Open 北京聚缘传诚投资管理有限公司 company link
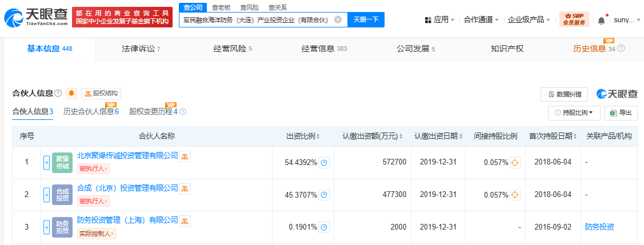 coord(127,155)
